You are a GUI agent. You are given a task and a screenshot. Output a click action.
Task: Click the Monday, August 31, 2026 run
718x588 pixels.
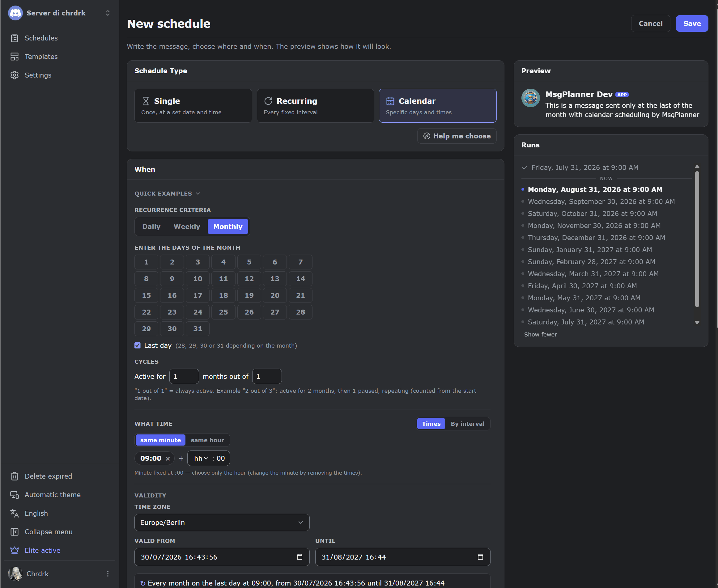[595, 189]
